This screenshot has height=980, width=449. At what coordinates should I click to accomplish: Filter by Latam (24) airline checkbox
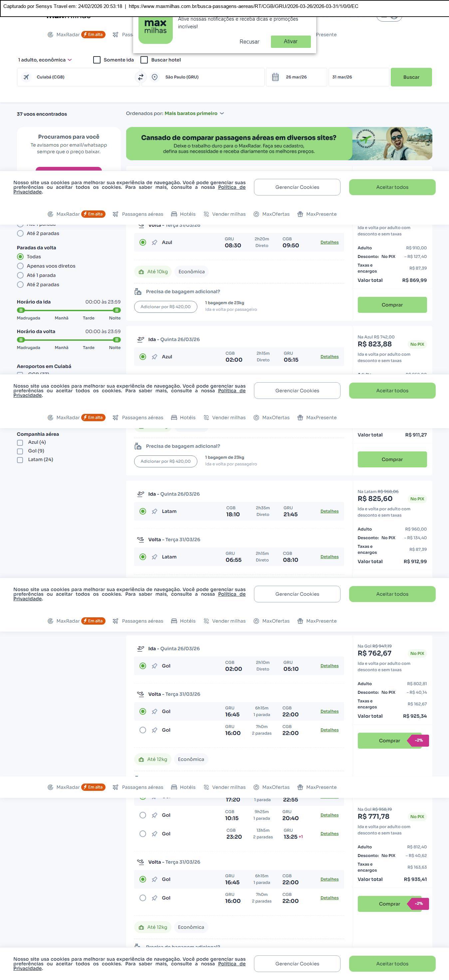tap(20, 460)
